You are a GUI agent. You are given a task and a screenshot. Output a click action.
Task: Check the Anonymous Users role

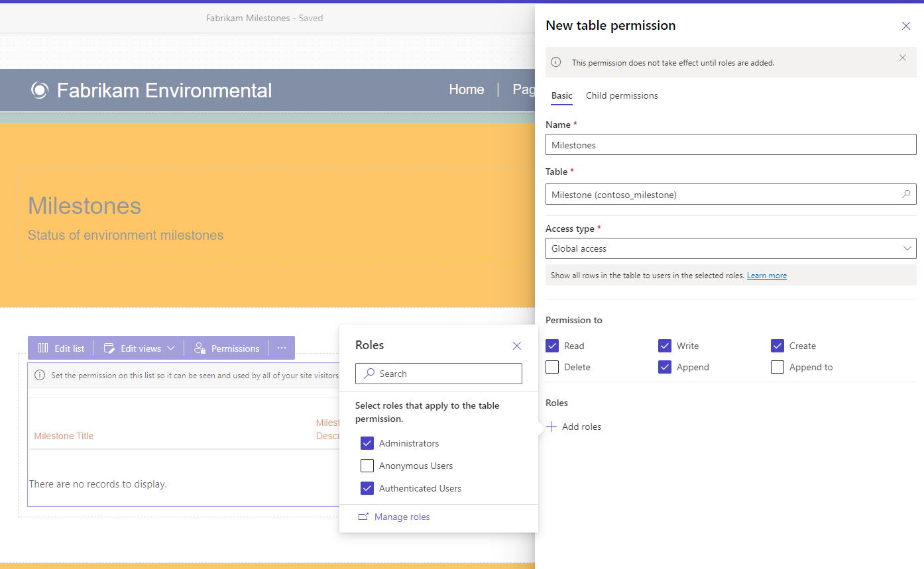367,466
